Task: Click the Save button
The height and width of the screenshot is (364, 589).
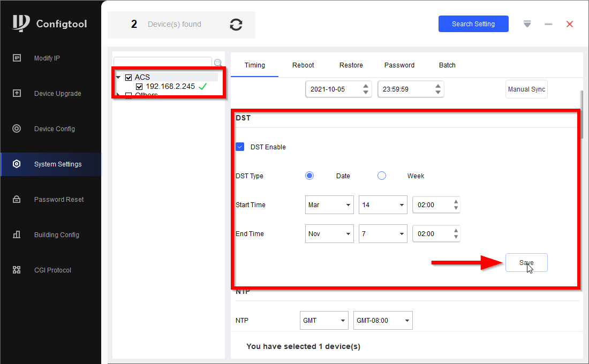Action: (x=526, y=263)
